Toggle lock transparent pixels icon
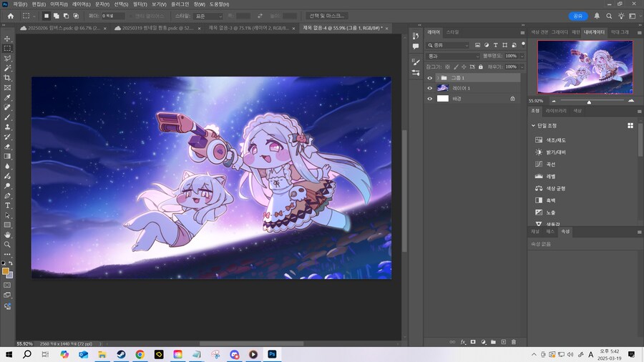This screenshot has width=644, height=362. coord(448,67)
